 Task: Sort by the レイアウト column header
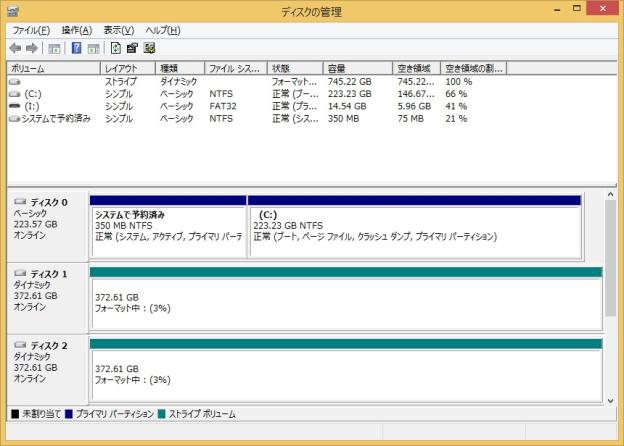(x=128, y=68)
